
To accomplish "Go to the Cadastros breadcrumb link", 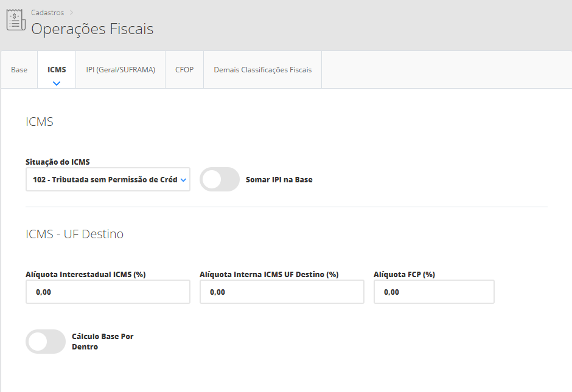I will click(47, 13).
